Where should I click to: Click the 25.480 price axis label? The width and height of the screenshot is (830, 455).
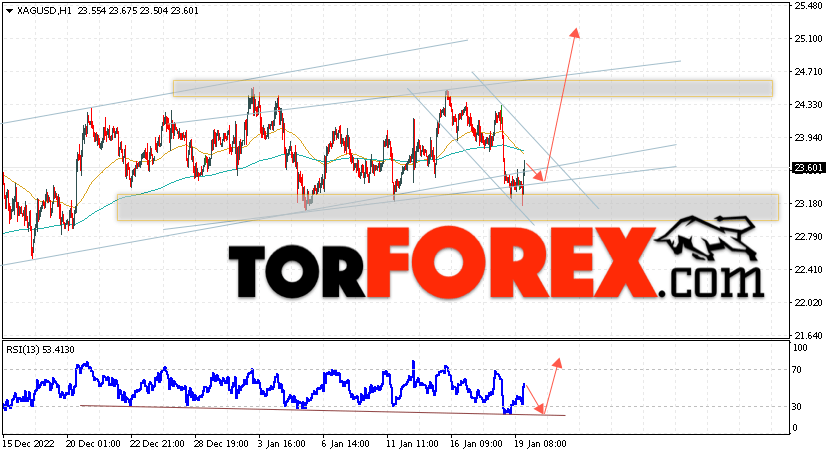[808, 6]
